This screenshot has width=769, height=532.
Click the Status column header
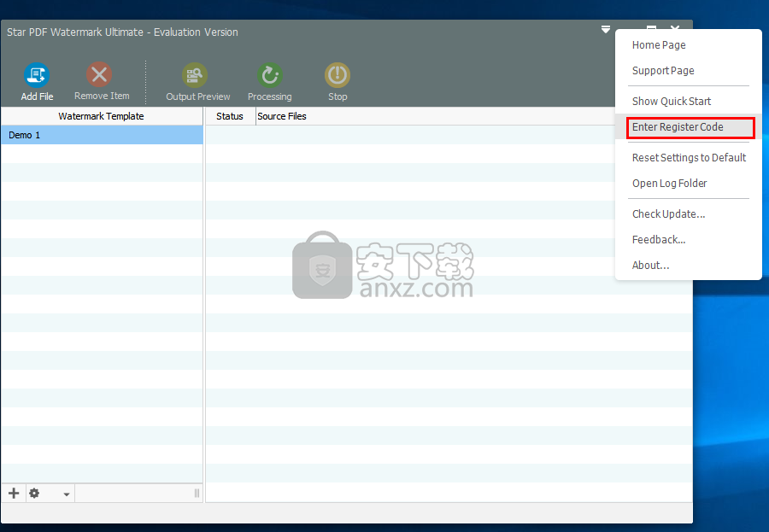point(230,116)
